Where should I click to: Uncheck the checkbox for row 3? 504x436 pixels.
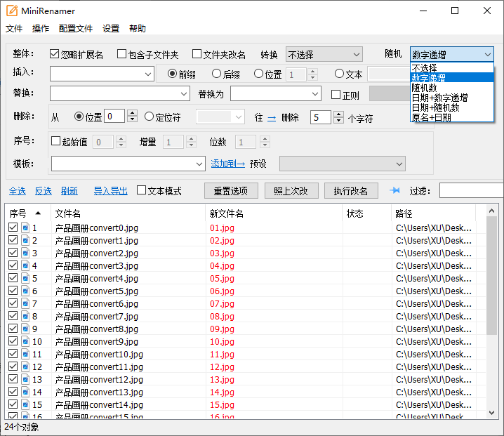[x=13, y=253]
